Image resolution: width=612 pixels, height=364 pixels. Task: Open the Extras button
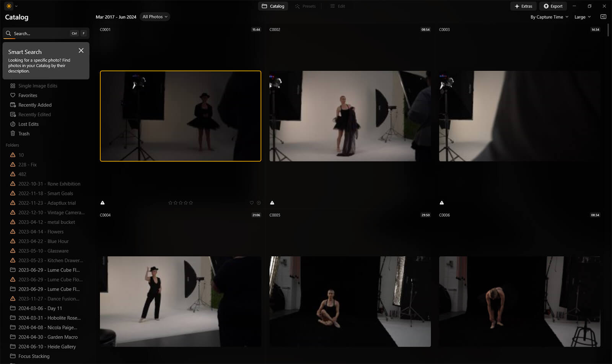pyautogui.click(x=523, y=6)
